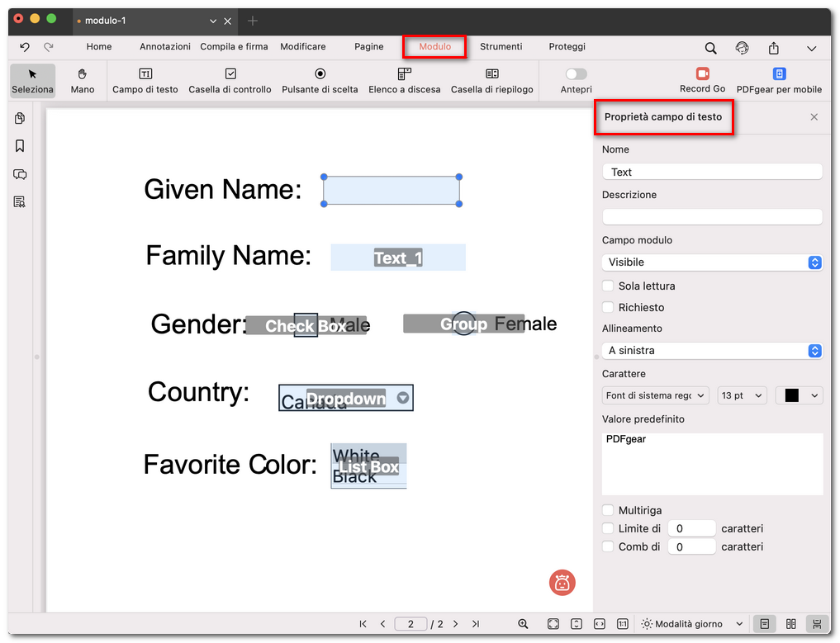
Task: Enable the Sola lettura checkbox
Action: [x=609, y=286]
